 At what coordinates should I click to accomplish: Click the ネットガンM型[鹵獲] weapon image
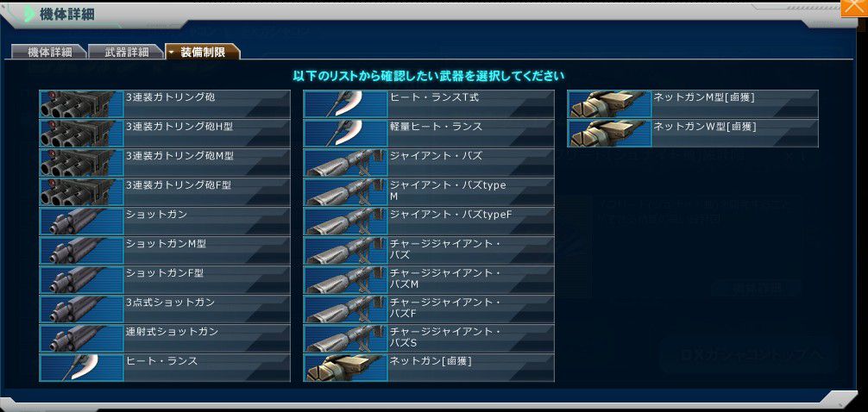609,104
